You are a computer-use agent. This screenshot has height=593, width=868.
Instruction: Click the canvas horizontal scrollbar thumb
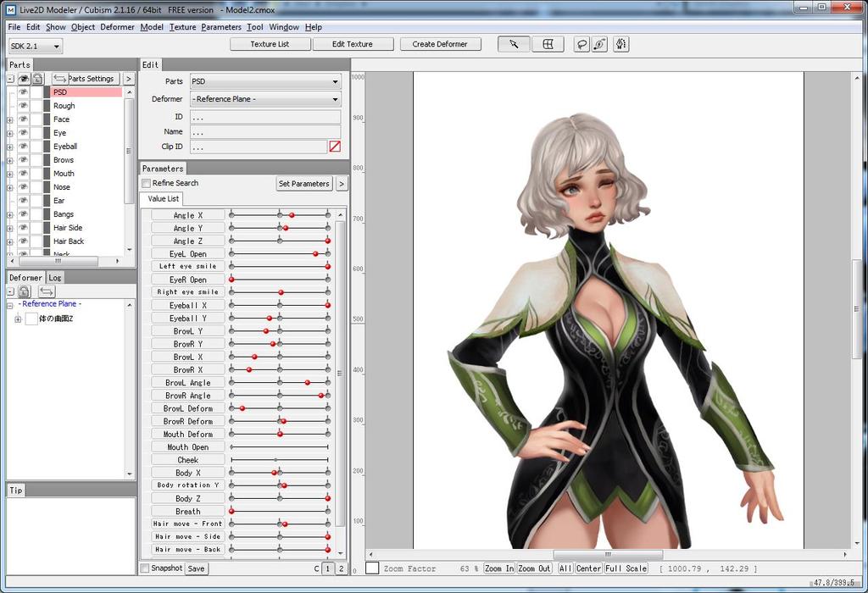608,554
